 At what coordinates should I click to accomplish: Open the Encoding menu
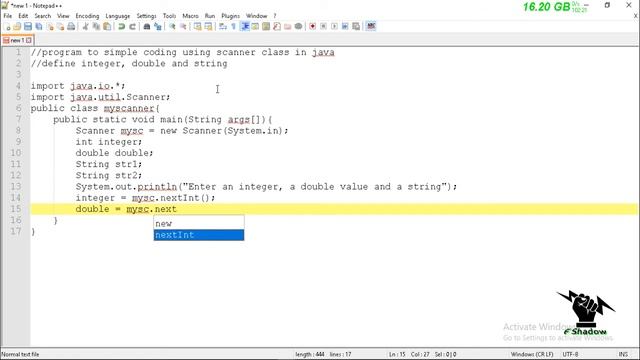[x=87, y=16]
